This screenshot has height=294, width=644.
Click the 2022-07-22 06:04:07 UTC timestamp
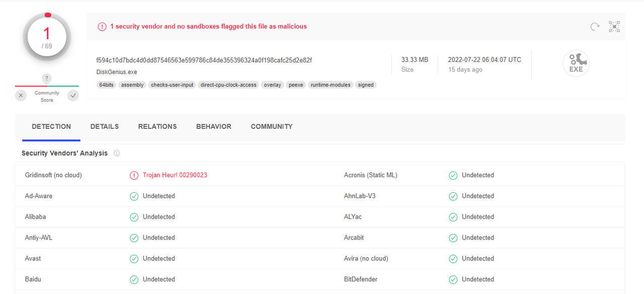click(x=485, y=59)
